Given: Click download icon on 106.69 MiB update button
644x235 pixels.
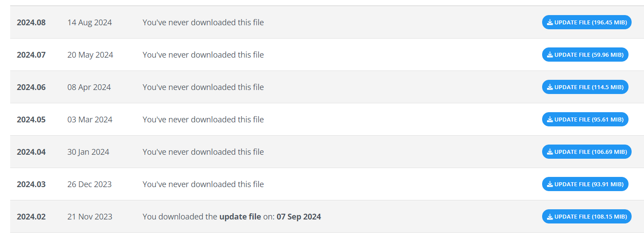Looking at the screenshot, I should 550,152.
